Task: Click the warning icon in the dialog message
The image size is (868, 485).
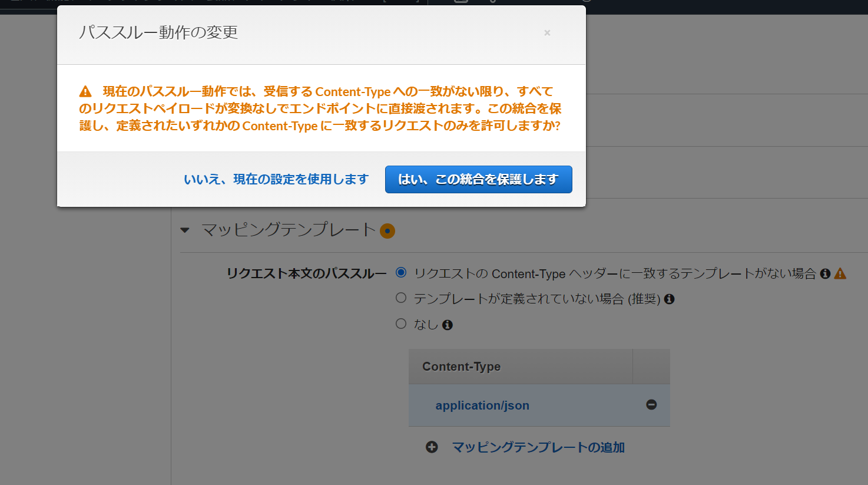Action: click(x=85, y=91)
